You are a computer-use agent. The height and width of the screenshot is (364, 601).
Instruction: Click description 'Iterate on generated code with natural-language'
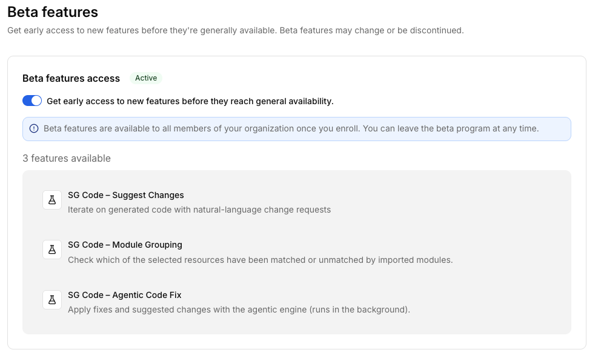coord(199,210)
